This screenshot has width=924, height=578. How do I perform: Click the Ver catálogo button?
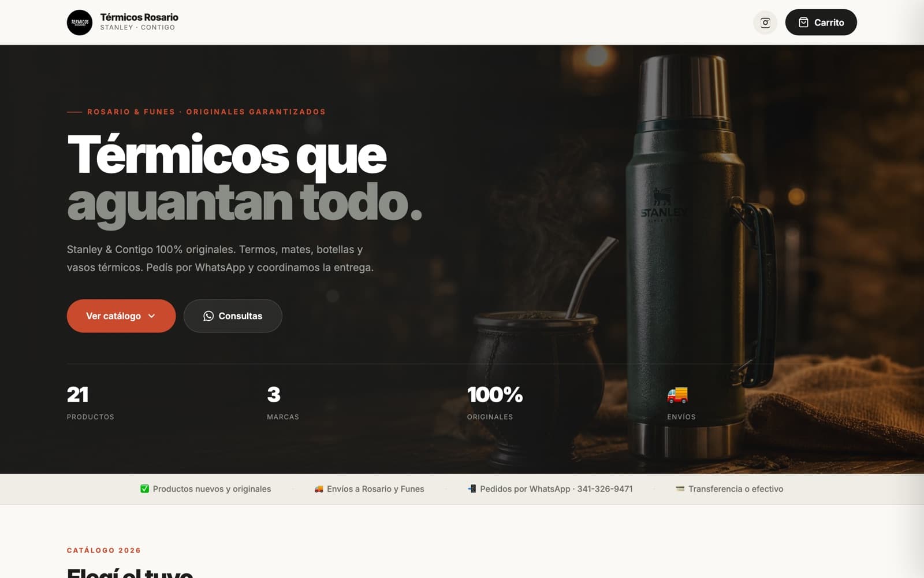tap(121, 316)
